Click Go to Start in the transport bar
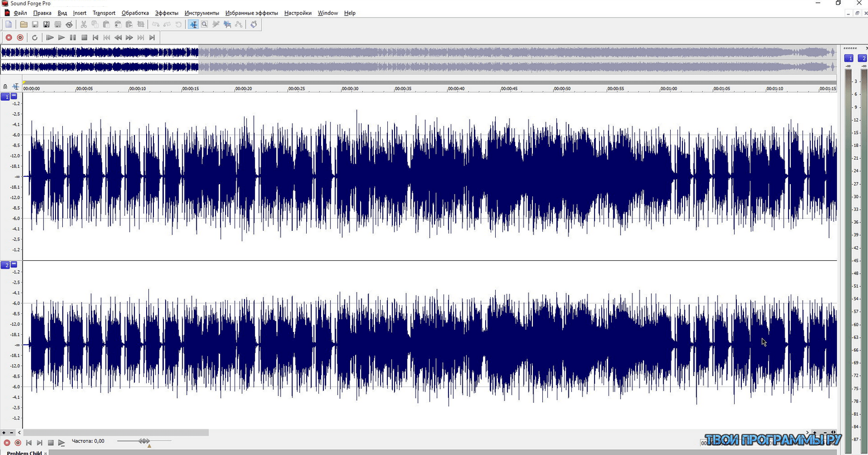The image size is (868, 455). tap(96, 38)
